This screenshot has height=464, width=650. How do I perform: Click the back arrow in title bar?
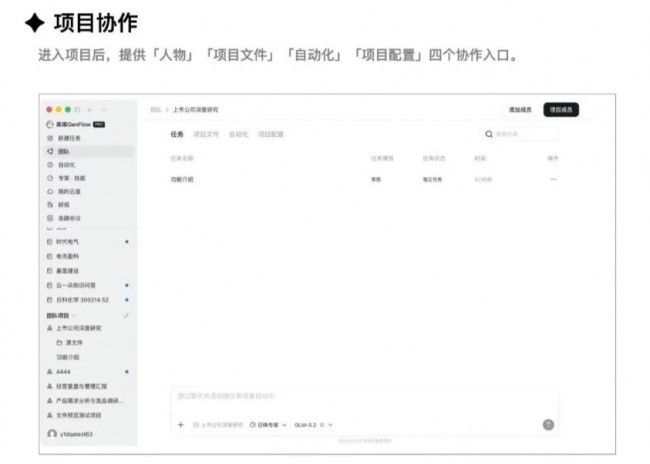pyautogui.click(x=90, y=109)
